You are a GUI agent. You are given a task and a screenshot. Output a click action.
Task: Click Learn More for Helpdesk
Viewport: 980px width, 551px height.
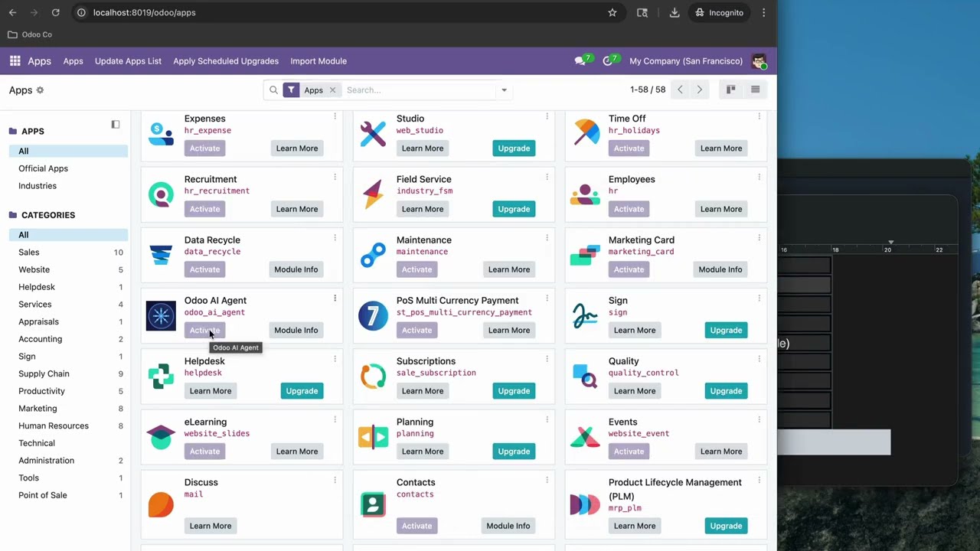[211, 391]
